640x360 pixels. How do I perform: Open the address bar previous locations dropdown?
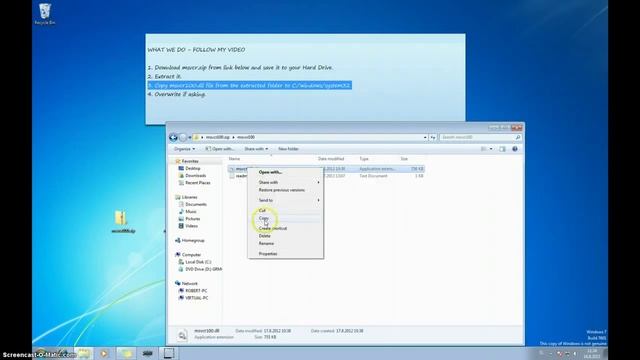(425, 138)
